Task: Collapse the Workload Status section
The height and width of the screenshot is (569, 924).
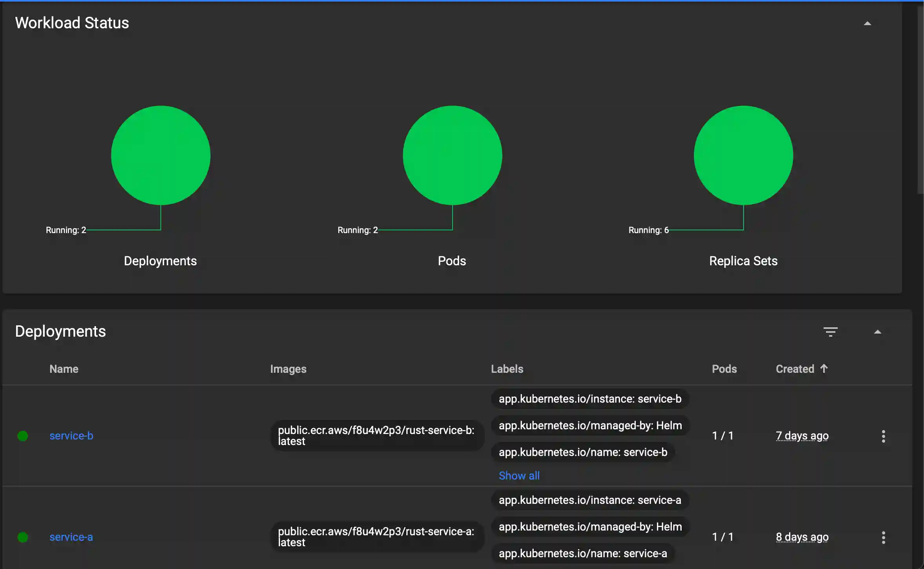Action: coord(868,23)
